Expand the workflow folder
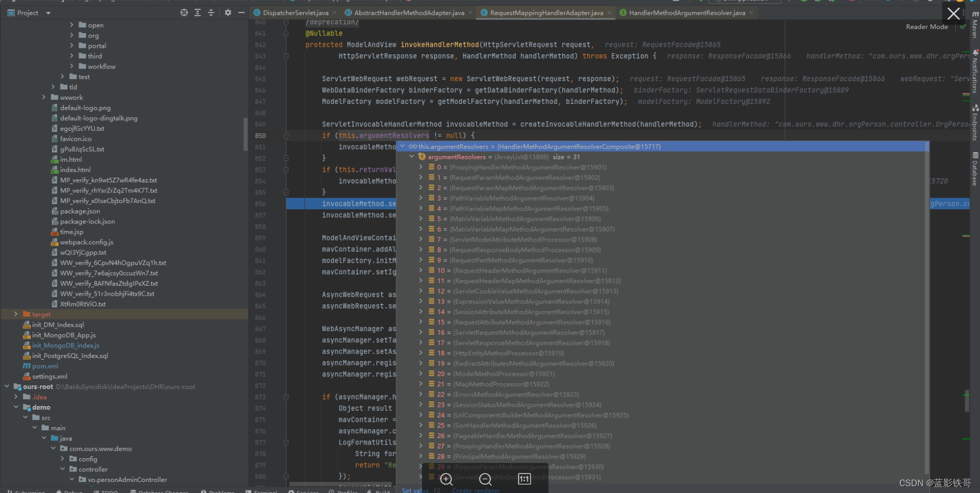The width and height of the screenshot is (980, 493). pyautogui.click(x=72, y=66)
